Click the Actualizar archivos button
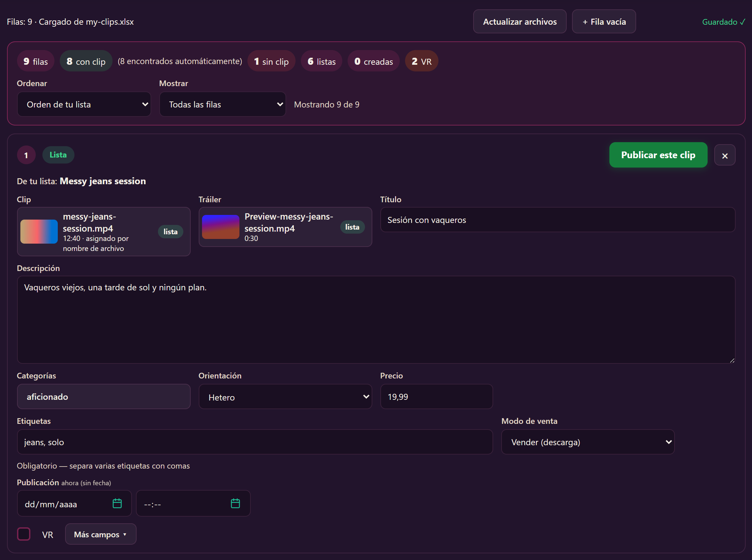This screenshot has height=560, width=752. tap(520, 22)
